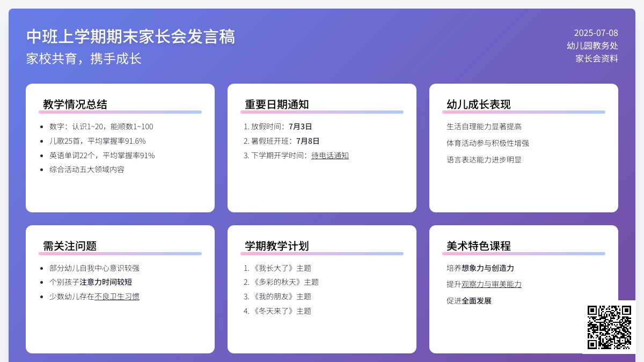Click the item 《多彩的秋天》主题
This screenshot has height=362, width=644.
(285, 282)
